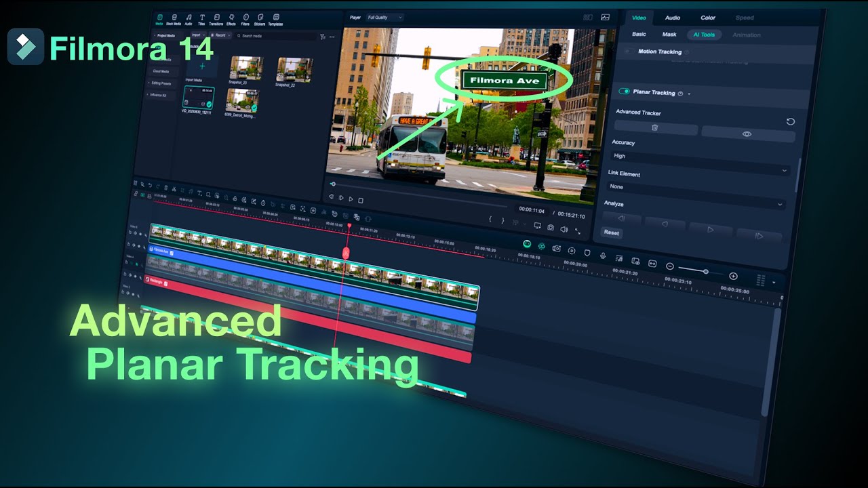Click the compare view icon above player
Viewport: 868px width, 488px height.
pos(587,17)
